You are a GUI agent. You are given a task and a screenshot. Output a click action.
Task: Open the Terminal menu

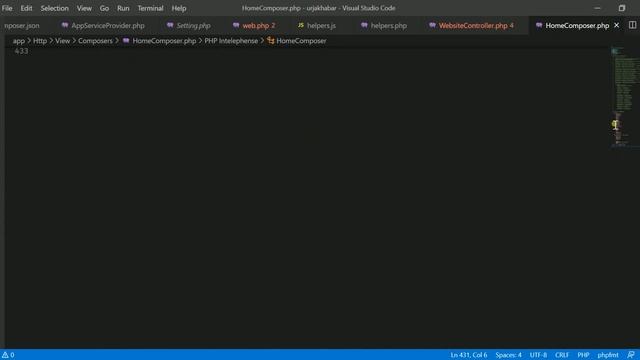150,8
